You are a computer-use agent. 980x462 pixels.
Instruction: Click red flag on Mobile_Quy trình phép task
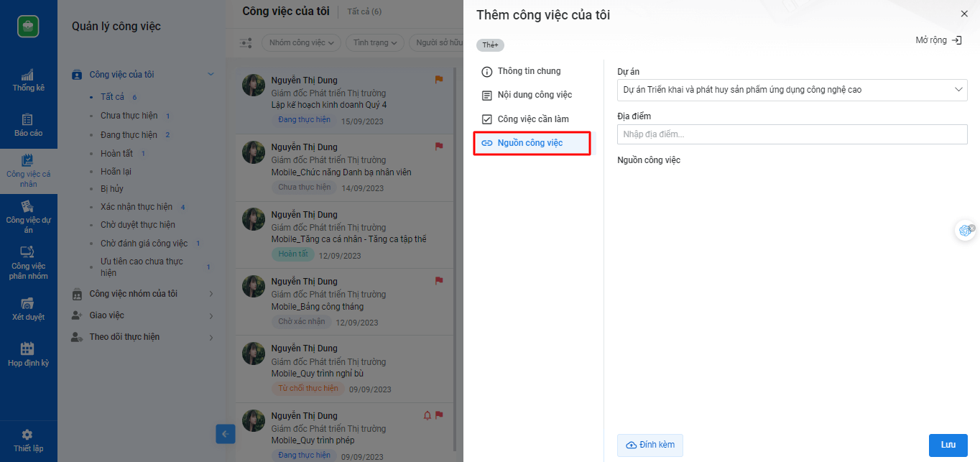click(439, 415)
